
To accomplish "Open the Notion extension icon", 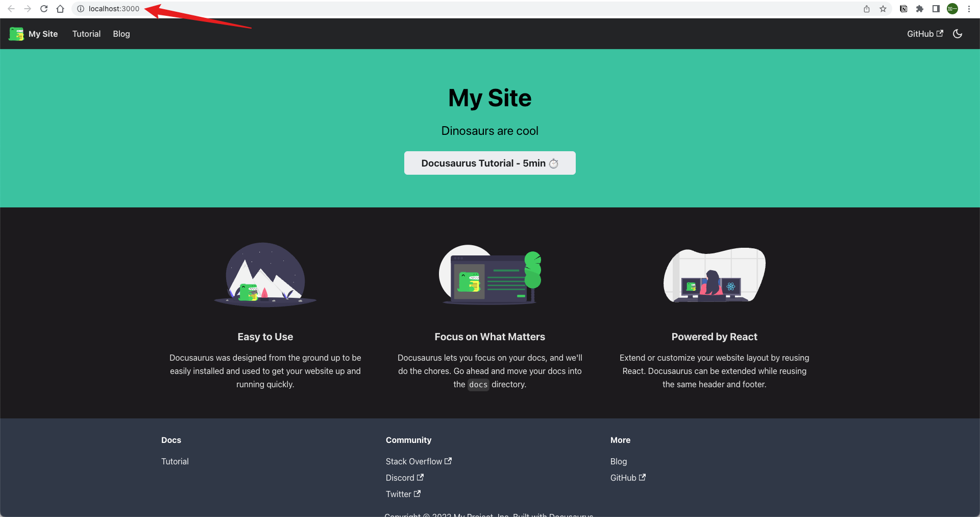I will point(903,9).
